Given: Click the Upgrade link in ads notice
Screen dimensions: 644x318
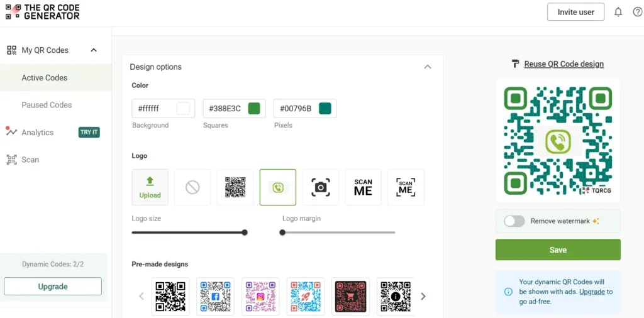Looking at the screenshot, I should (592, 292).
